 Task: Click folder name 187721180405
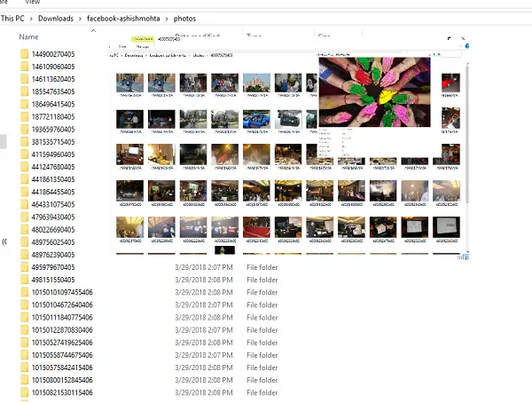[53, 117]
